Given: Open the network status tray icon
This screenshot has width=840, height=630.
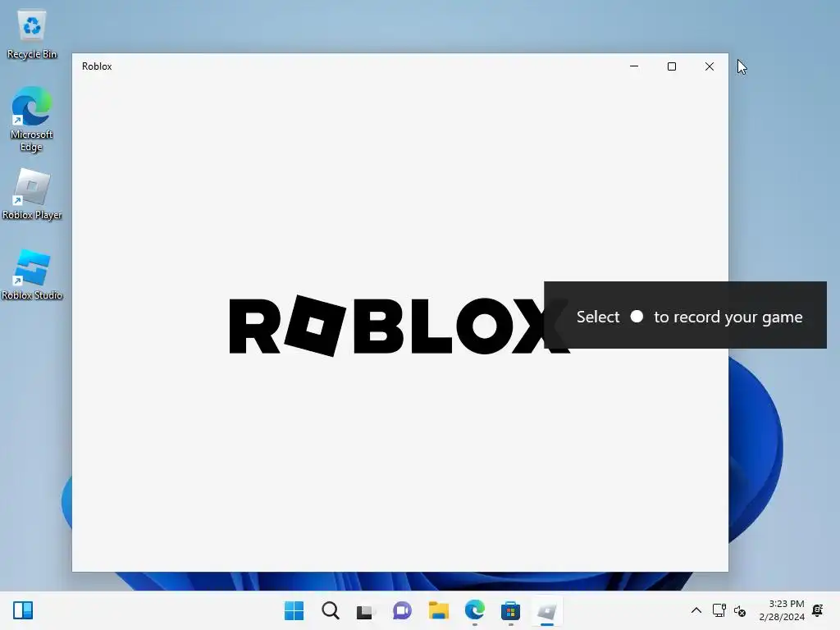Looking at the screenshot, I should [719, 610].
